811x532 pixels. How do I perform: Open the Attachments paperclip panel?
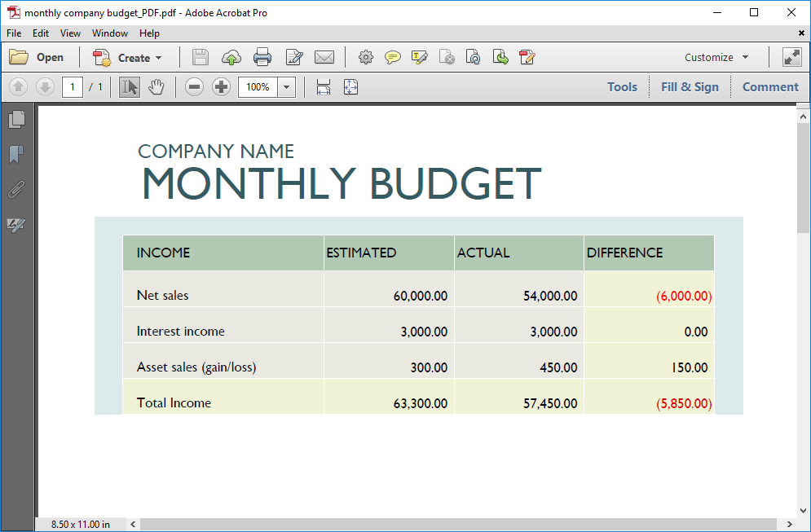coord(16,190)
